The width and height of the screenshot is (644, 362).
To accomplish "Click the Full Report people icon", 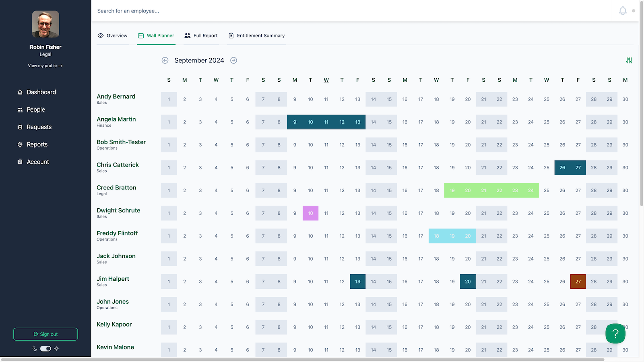I will click(x=188, y=35).
